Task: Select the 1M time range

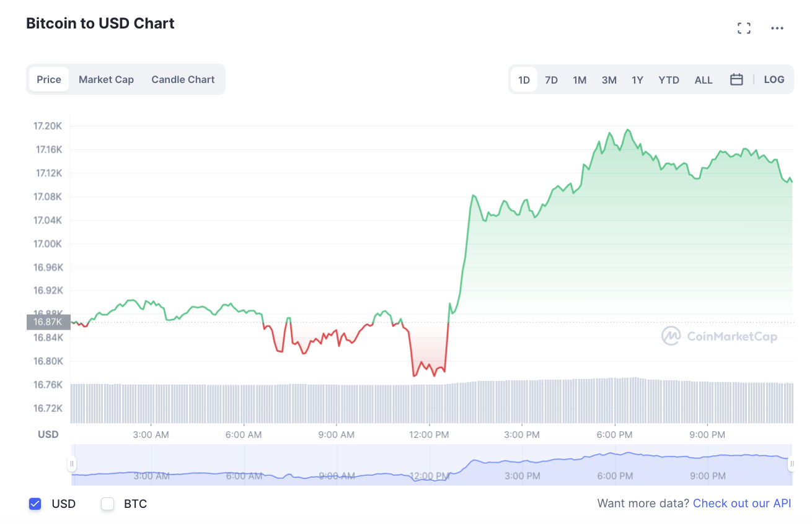Action: pos(580,80)
